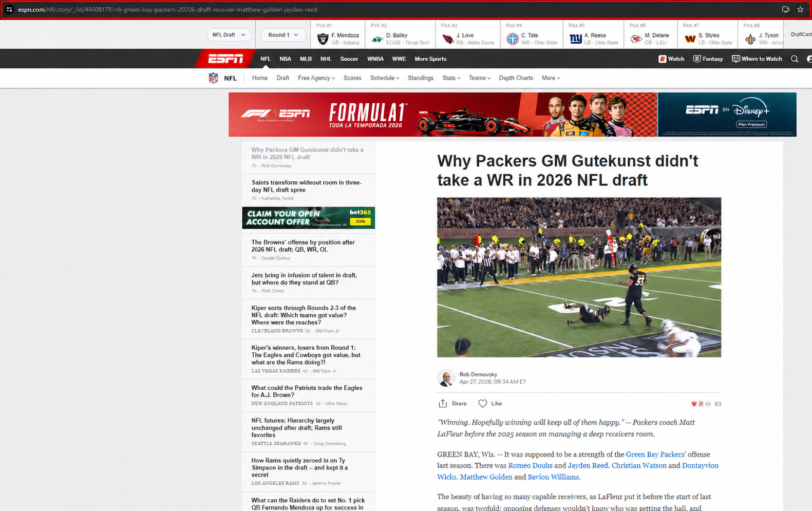Open Kiper's winners, losers Round 1 story
The image size is (812, 511).
pyautogui.click(x=306, y=355)
